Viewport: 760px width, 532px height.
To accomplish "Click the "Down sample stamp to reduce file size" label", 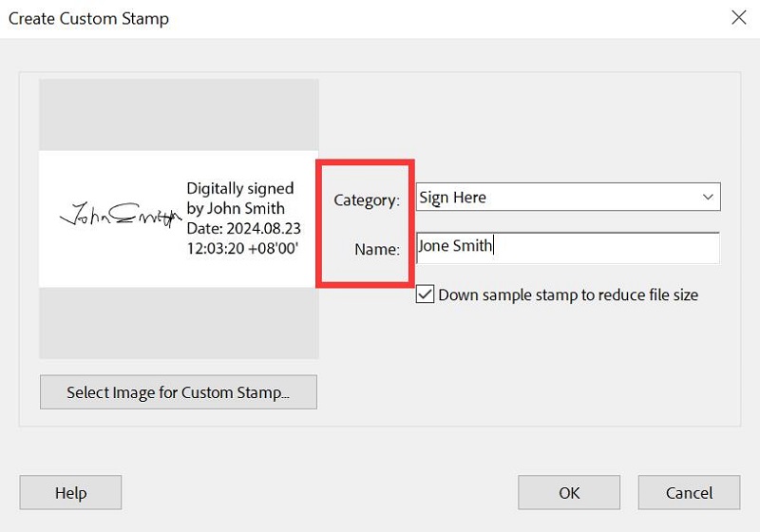I will point(568,294).
